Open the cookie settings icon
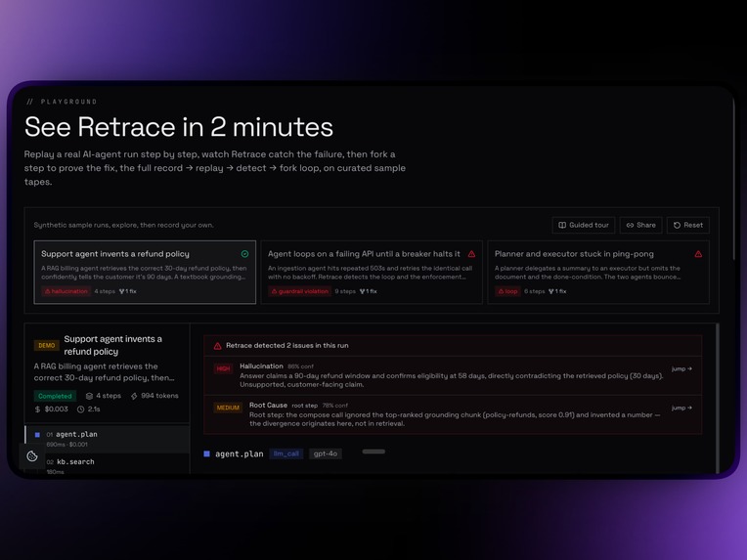747x560 pixels. pos(32,456)
